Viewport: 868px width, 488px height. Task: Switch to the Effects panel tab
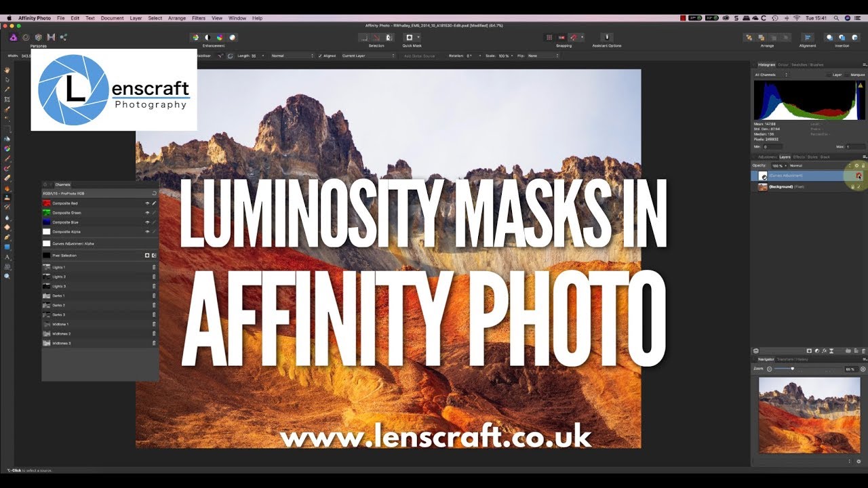[x=799, y=157]
